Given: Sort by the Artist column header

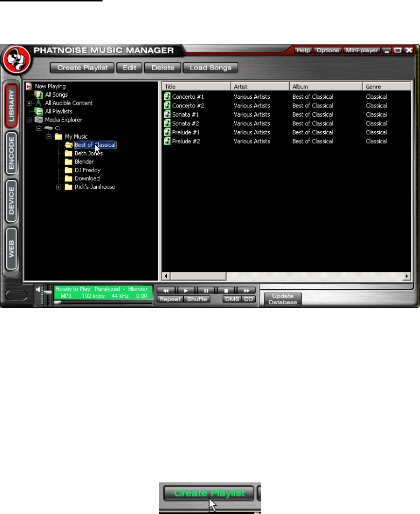Looking at the screenshot, I should coord(260,87).
